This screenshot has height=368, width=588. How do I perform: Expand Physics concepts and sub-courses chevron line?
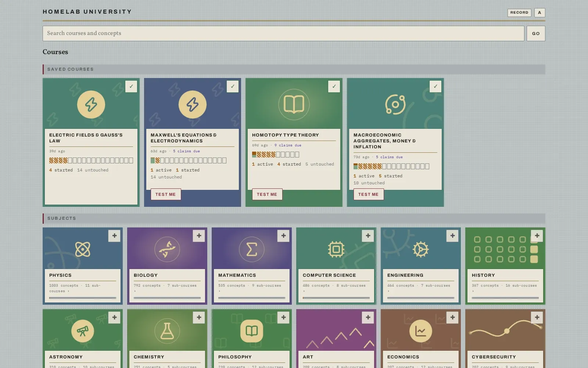click(83, 288)
